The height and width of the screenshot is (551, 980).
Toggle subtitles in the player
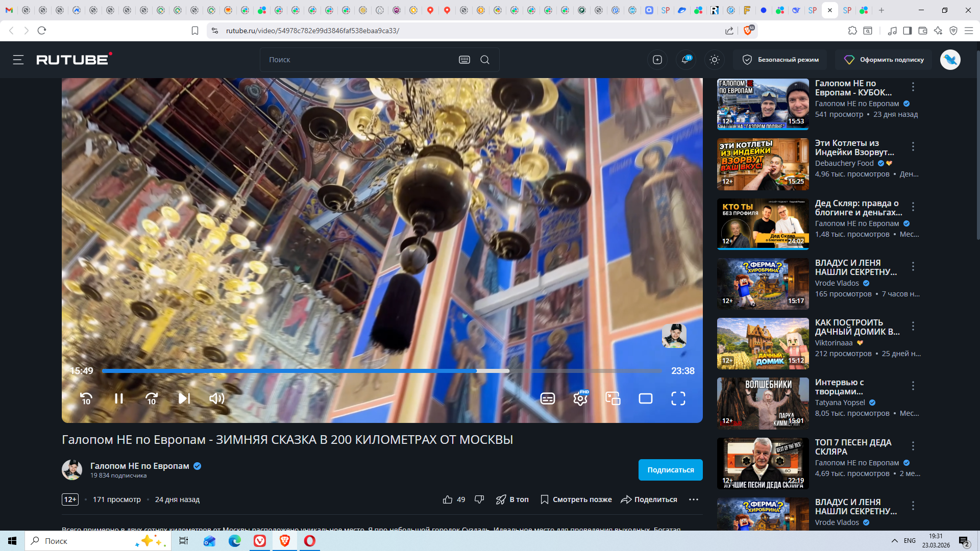[548, 398]
